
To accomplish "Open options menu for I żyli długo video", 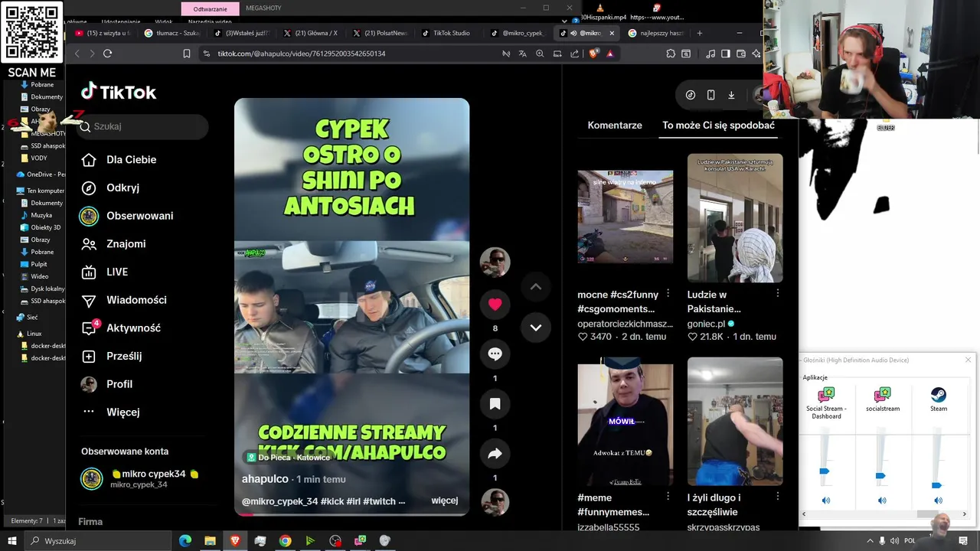I will coord(778,497).
